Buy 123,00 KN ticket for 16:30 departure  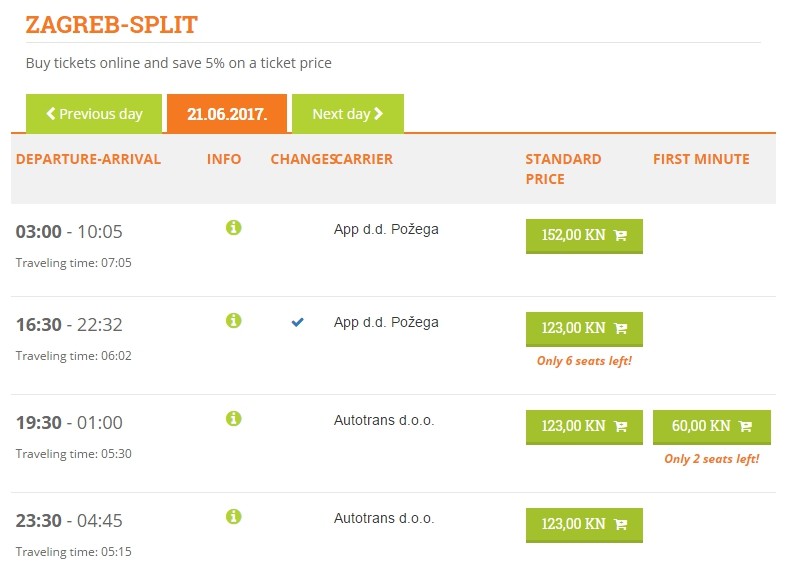click(584, 328)
